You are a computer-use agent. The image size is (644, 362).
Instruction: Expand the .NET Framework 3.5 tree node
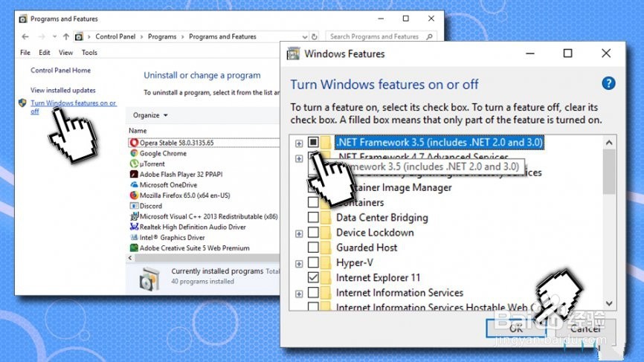[x=299, y=143]
